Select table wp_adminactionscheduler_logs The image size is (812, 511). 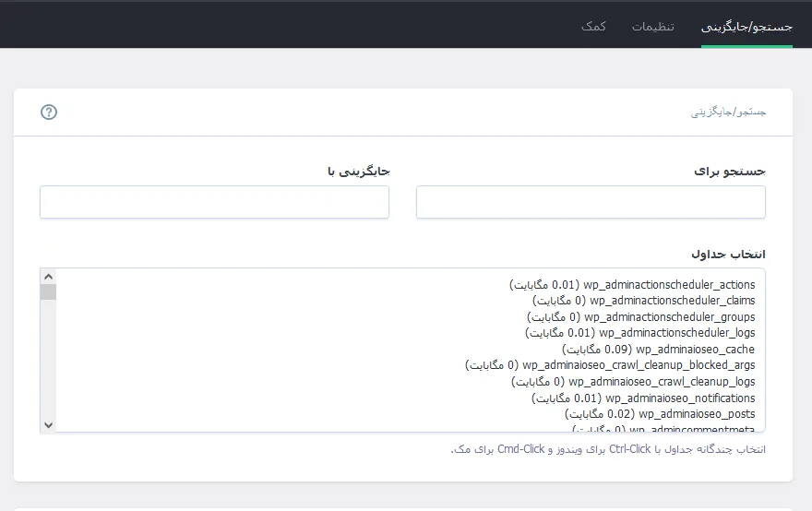pos(639,333)
